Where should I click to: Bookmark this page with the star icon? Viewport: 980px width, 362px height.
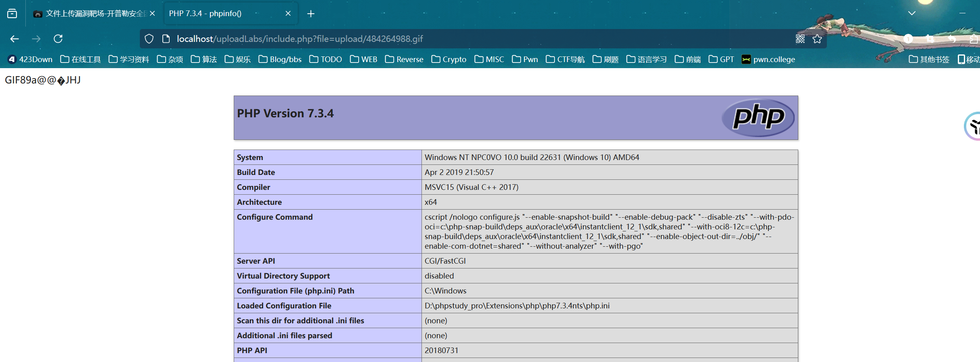[x=817, y=39]
